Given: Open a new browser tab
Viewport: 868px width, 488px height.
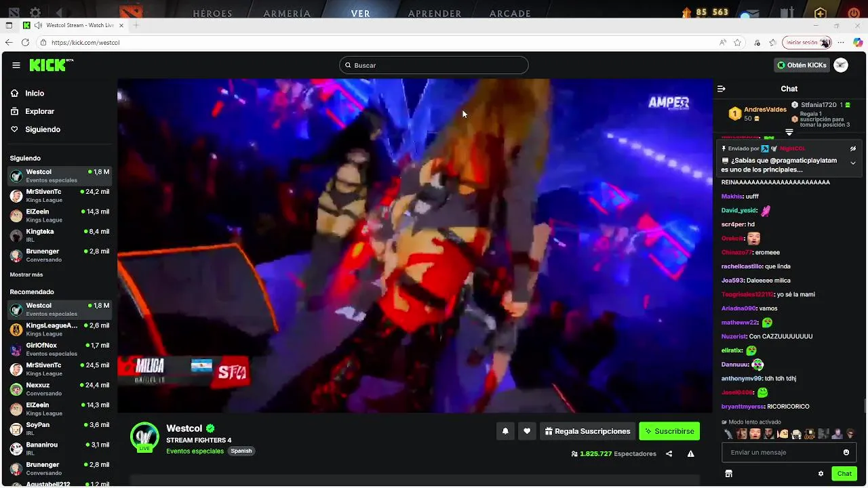Looking at the screenshot, I should pos(136,25).
